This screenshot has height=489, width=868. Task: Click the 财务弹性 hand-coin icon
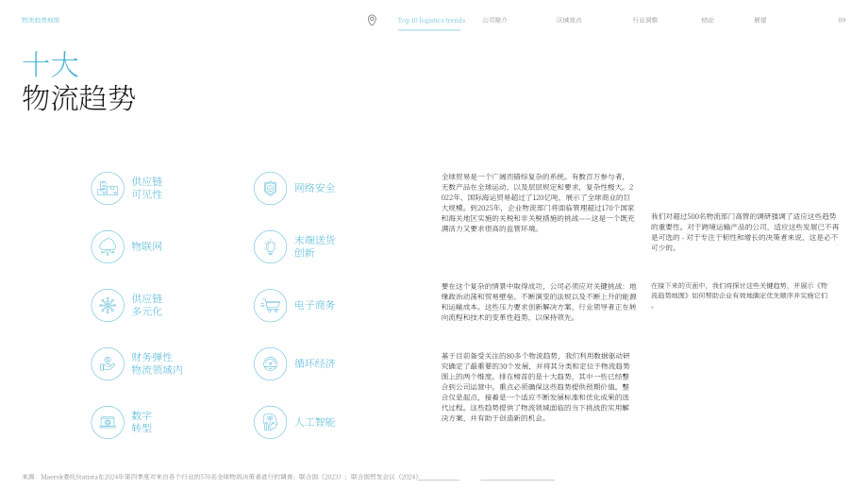tap(108, 363)
